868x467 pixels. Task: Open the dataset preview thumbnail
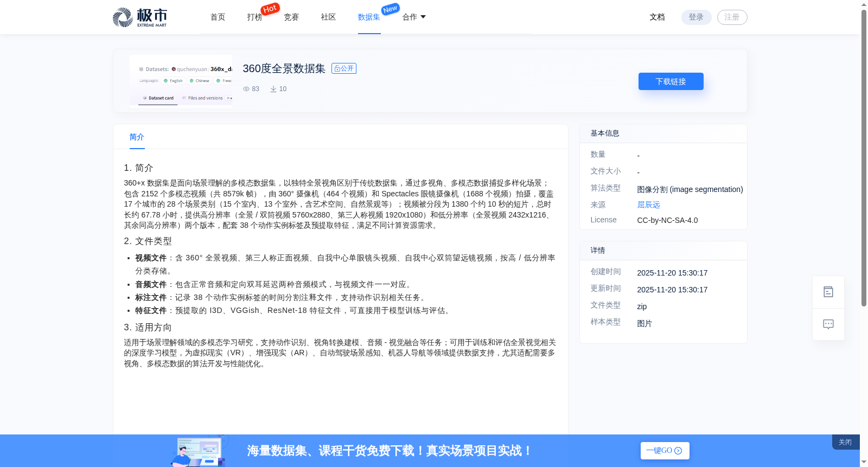pyautogui.click(x=181, y=81)
